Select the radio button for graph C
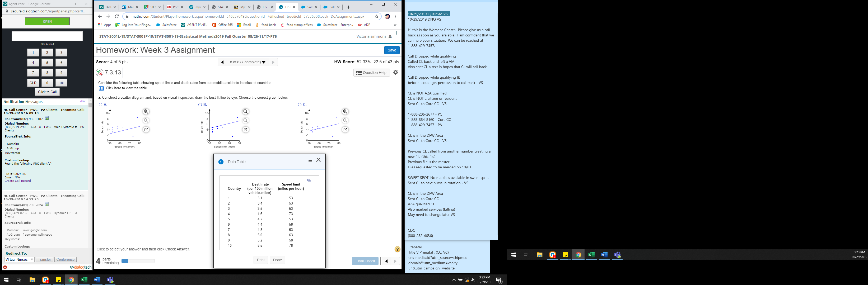Screen dimensions: 868x285 [299, 104]
